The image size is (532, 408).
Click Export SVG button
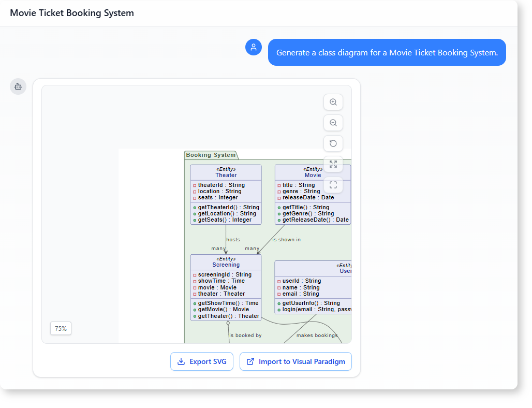click(202, 361)
